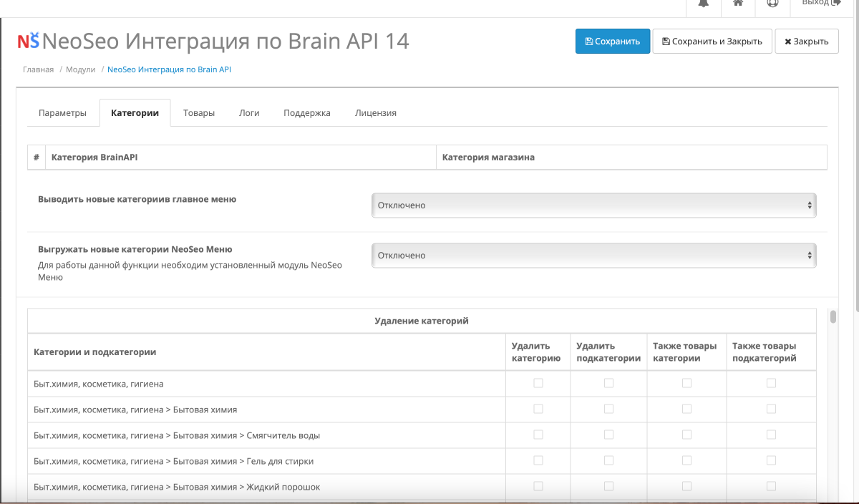Toggle Также товары подкатегорий for Быт.химия, косметика, гигиена
859x504 pixels.
pyautogui.click(x=771, y=384)
